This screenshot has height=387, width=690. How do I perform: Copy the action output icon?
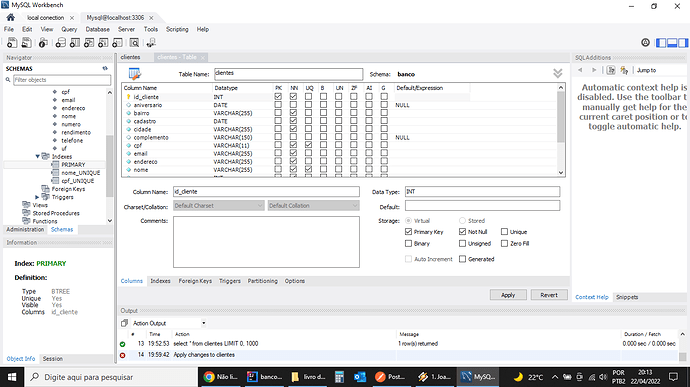[125, 323]
